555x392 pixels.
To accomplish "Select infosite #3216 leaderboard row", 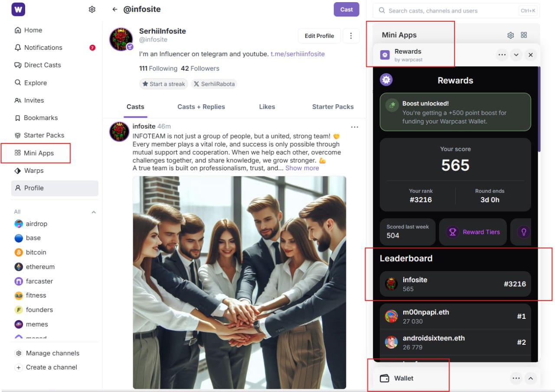I will tap(455, 284).
